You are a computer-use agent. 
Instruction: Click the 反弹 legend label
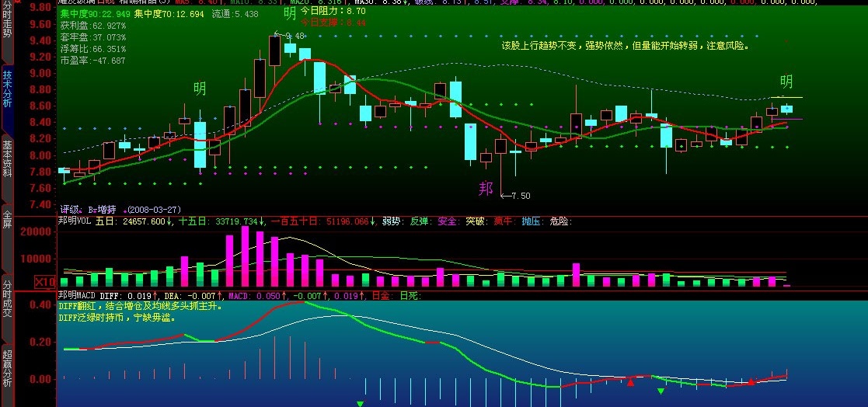(420, 221)
